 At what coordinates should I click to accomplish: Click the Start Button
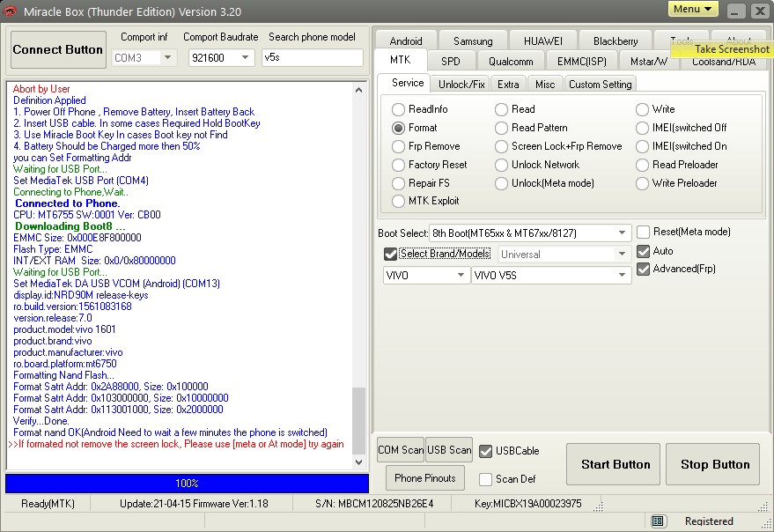pyautogui.click(x=613, y=464)
